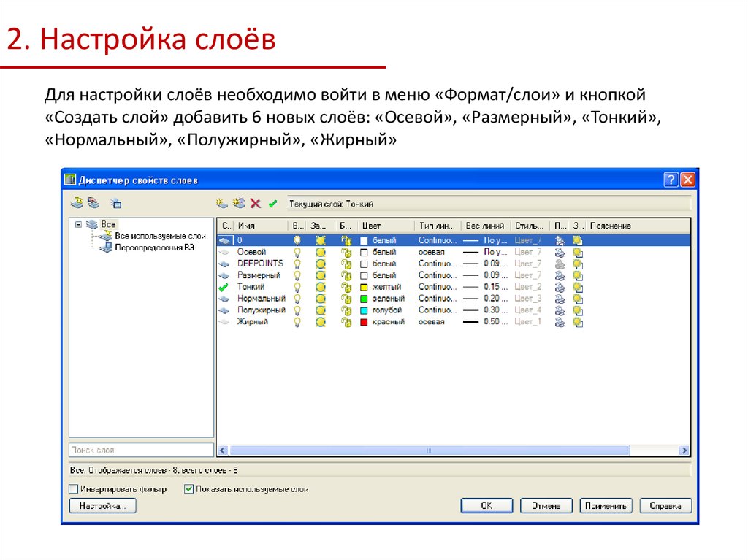Toggle the lightbulb for layer Размерный

[x=297, y=275]
